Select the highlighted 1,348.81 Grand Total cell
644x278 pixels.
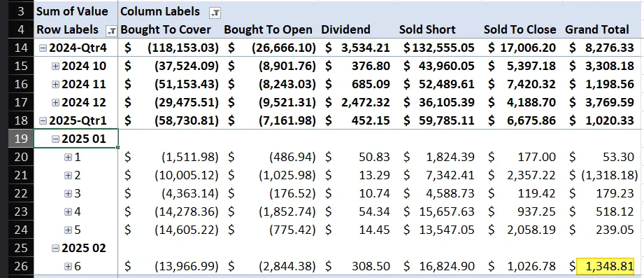click(606, 266)
